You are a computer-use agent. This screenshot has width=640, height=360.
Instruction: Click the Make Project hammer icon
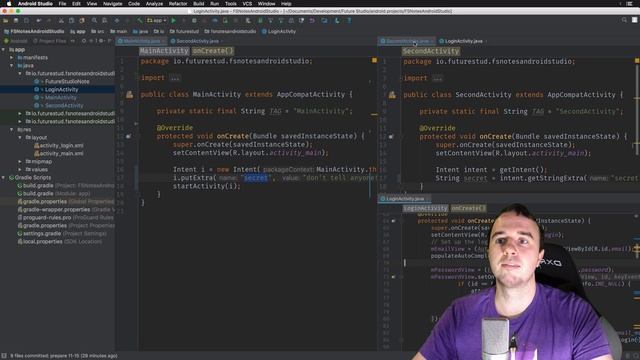[140, 20]
